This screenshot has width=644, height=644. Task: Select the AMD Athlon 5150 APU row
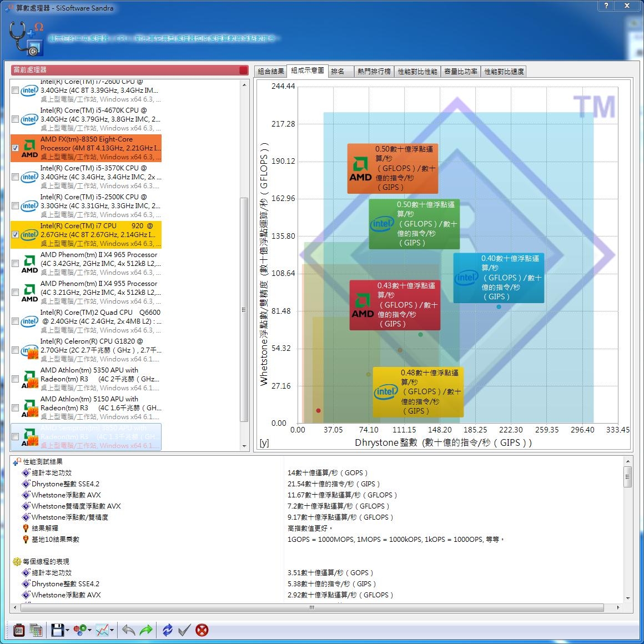click(86, 407)
